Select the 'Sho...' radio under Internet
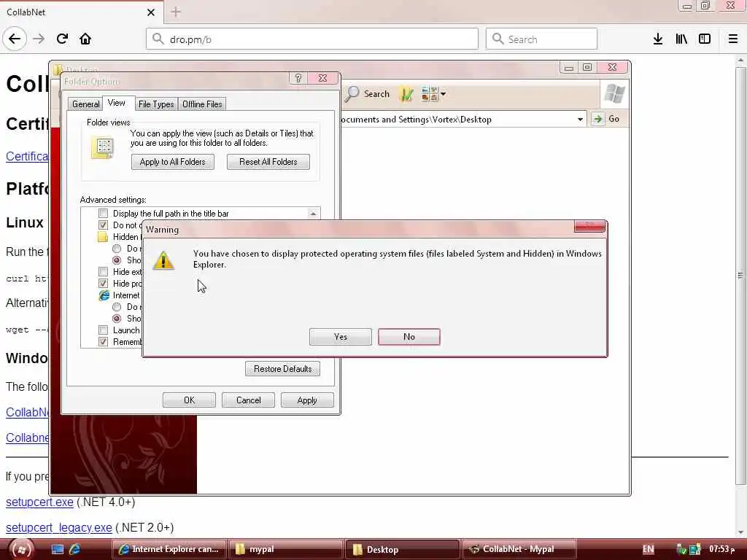The height and width of the screenshot is (560, 747). pyautogui.click(x=117, y=319)
